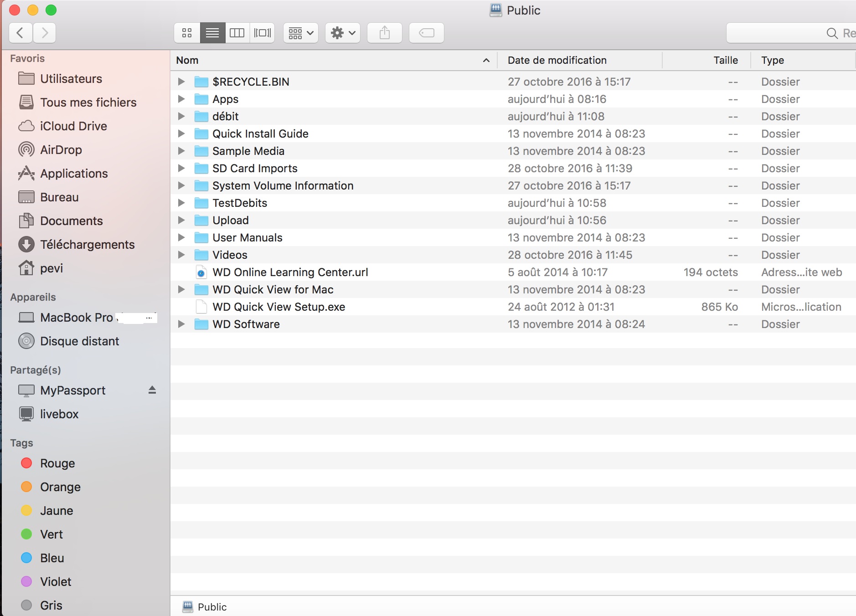
Task: Click the Edit Tags toolbar button
Action: click(426, 33)
